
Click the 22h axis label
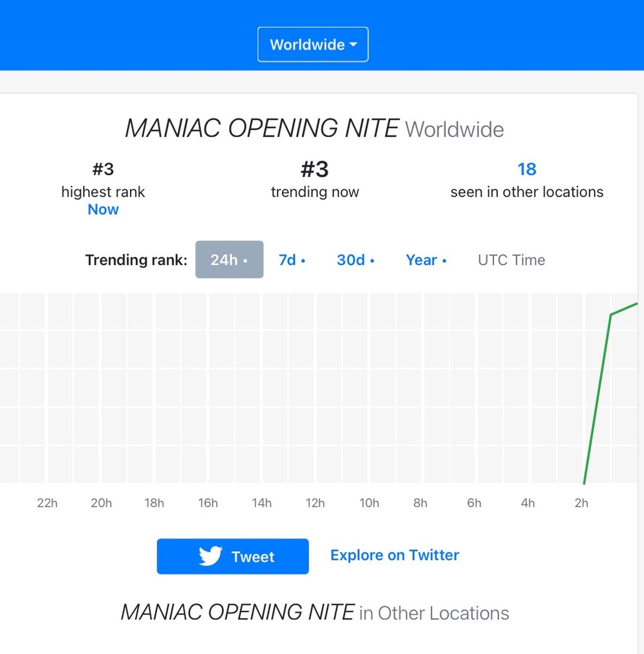pos(47,503)
